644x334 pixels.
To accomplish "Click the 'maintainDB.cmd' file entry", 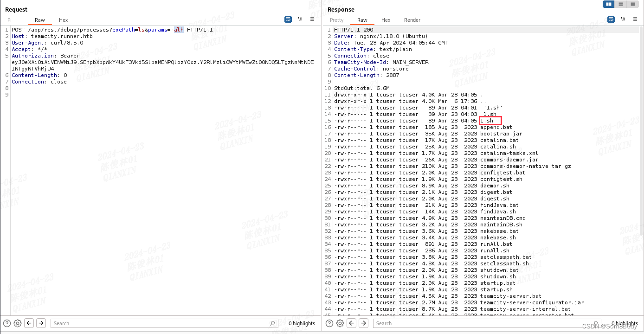I will click(x=503, y=218).
